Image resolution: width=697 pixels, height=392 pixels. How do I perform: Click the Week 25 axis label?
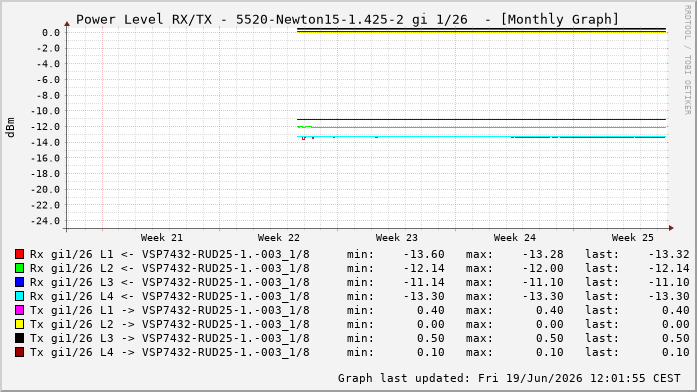(x=633, y=238)
